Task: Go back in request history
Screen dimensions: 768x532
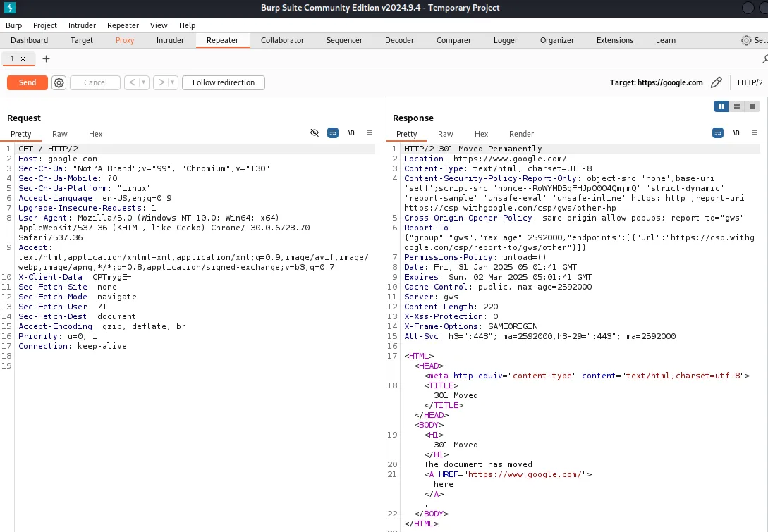Action: [x=132, y=82]
